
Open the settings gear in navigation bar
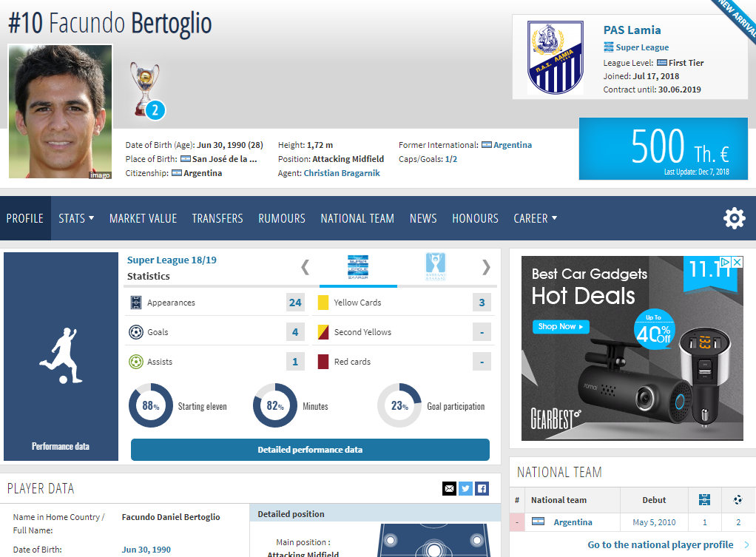pyautogui.click(x=735, y=218)
